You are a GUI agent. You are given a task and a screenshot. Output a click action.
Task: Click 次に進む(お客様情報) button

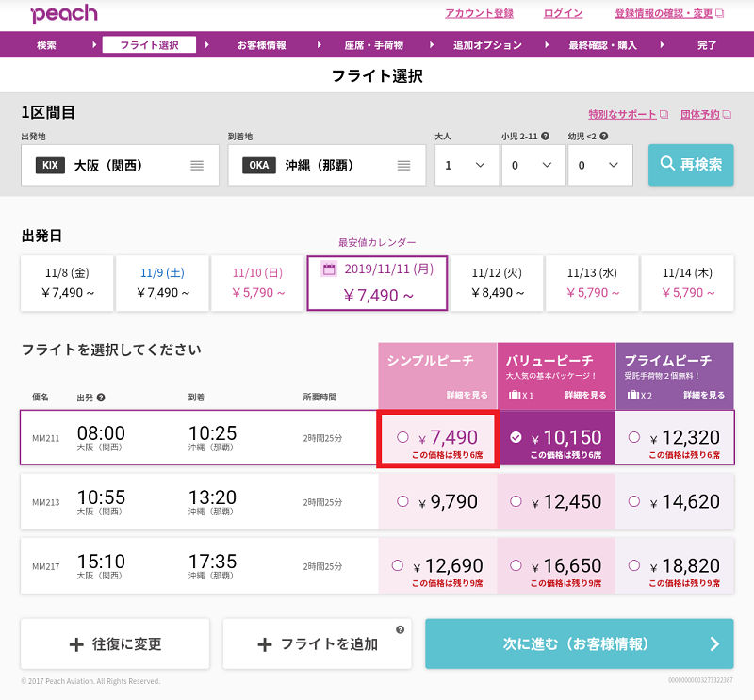coord(580,643)
